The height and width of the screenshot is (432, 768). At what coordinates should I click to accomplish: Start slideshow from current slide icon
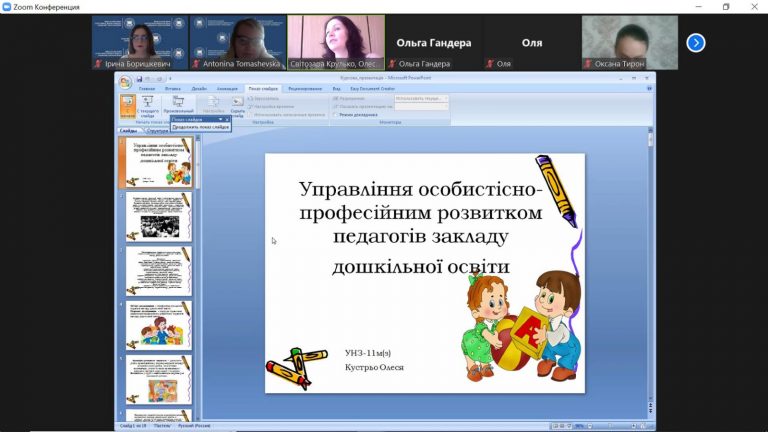pos(147,106)
